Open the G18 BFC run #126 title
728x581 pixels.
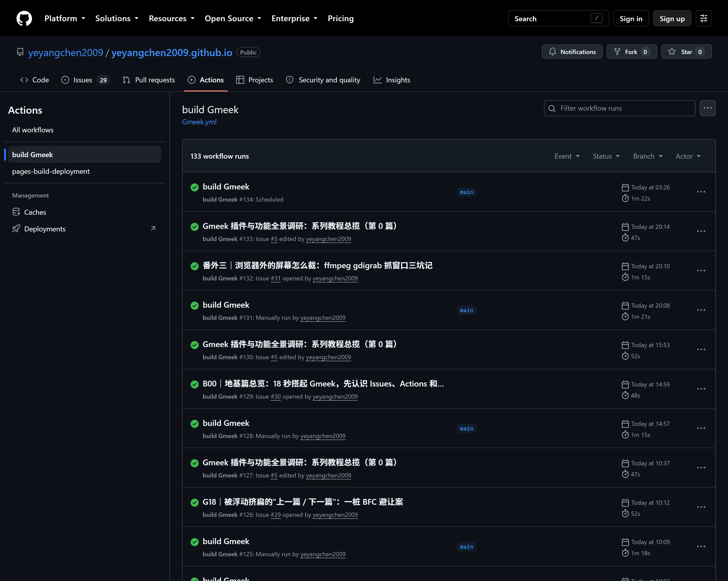point(303,502)
